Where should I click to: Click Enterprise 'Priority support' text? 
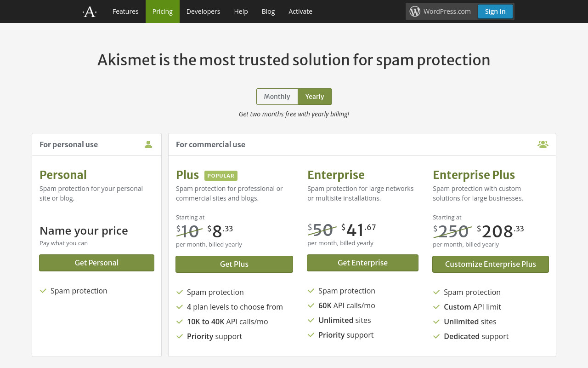click(x=346, y=335)
